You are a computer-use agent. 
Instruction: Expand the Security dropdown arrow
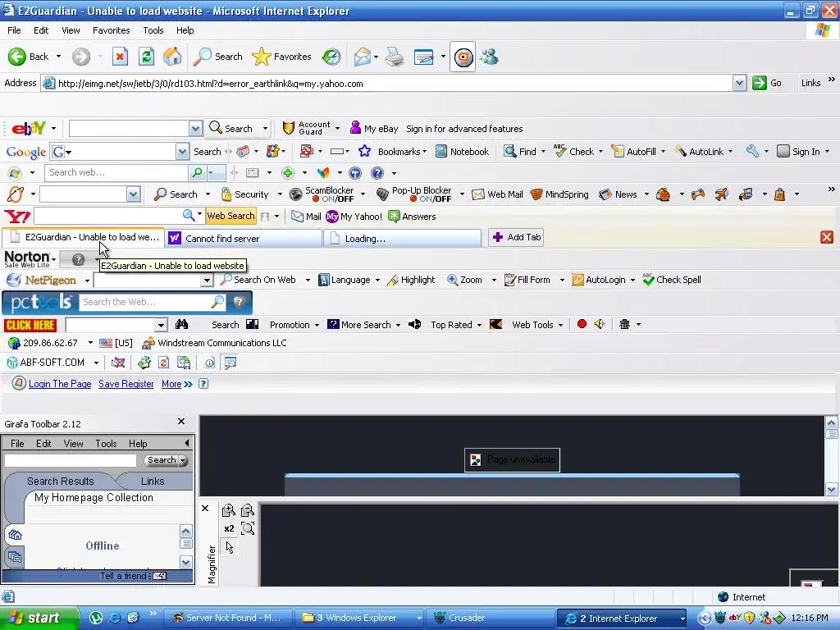280,194
